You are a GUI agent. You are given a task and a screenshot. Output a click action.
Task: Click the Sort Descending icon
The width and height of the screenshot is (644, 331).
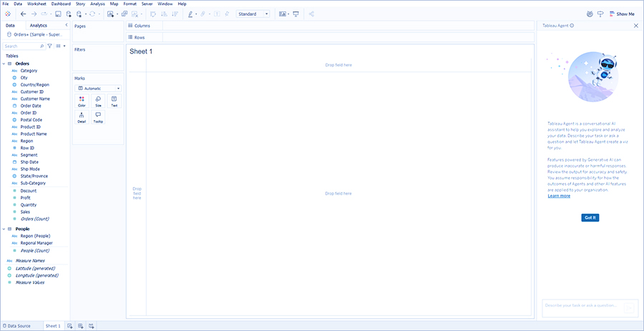(175, 14)
